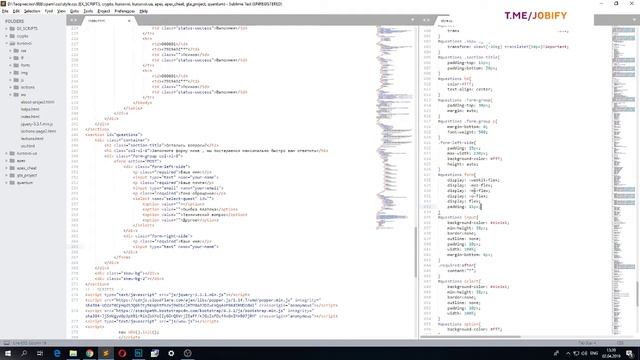
Task: Click the FOLDERS sidebar heading
Action: point(14,21)
